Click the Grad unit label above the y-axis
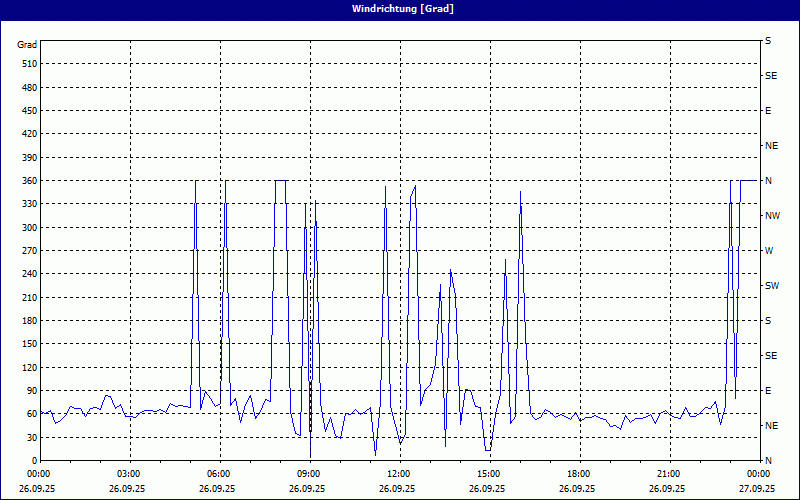This screenshot has width=800, height=500. (x=27, y=44)
